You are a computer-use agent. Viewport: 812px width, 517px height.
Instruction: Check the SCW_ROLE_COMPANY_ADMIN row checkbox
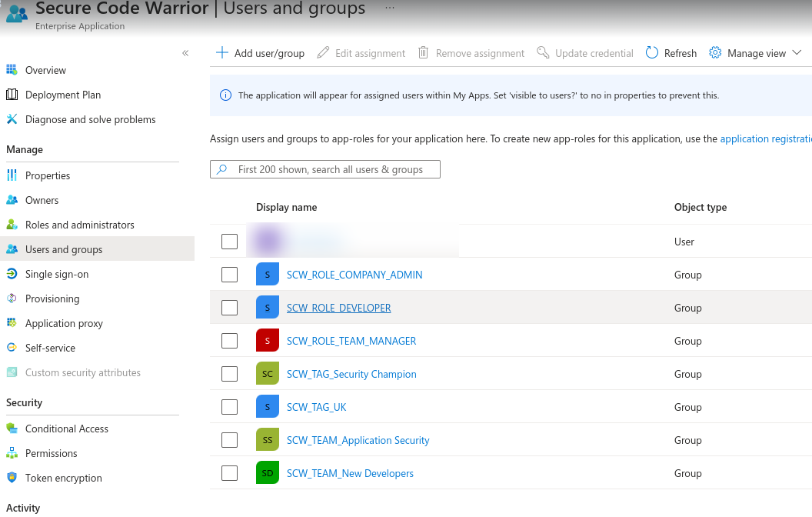click(229, 275)
